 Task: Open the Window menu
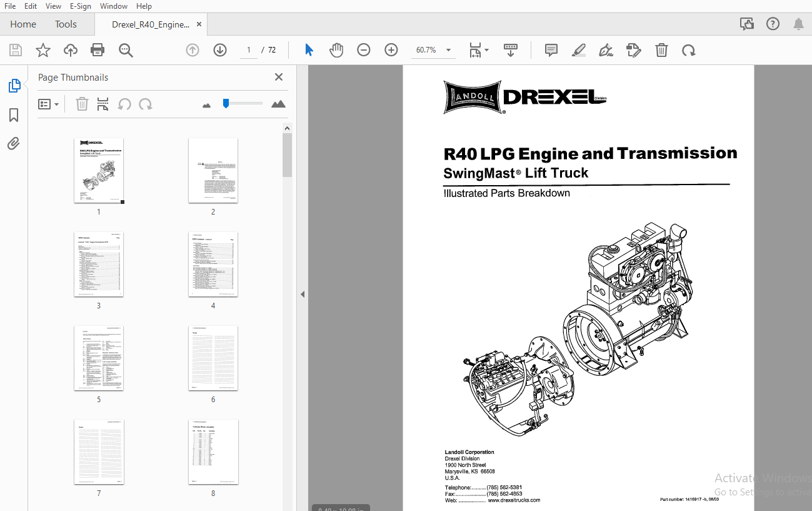(x=114, y=6)
